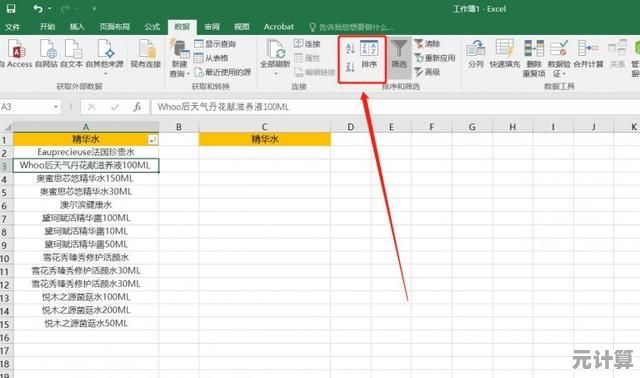This screenshot has height=378, width=640.
Task: Select cell 奥蜜思芯悠精华水150ML
Action: [86, 179]
